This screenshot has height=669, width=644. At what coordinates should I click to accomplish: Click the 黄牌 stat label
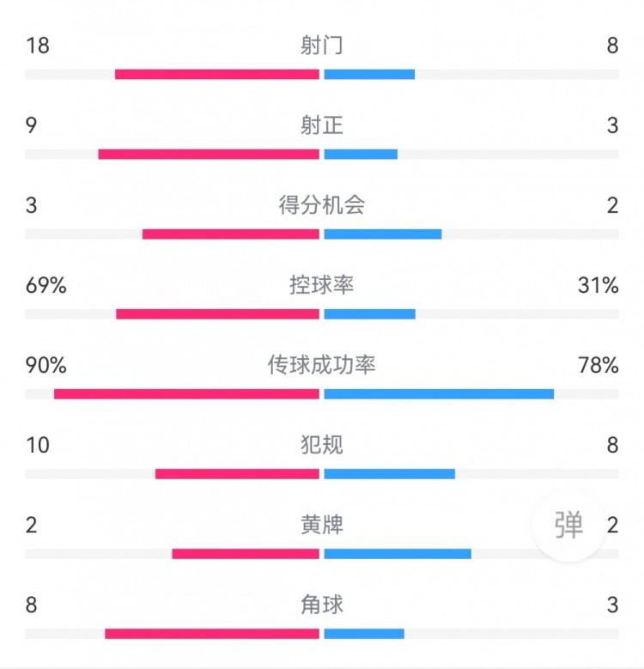click(x=322, y=525)
